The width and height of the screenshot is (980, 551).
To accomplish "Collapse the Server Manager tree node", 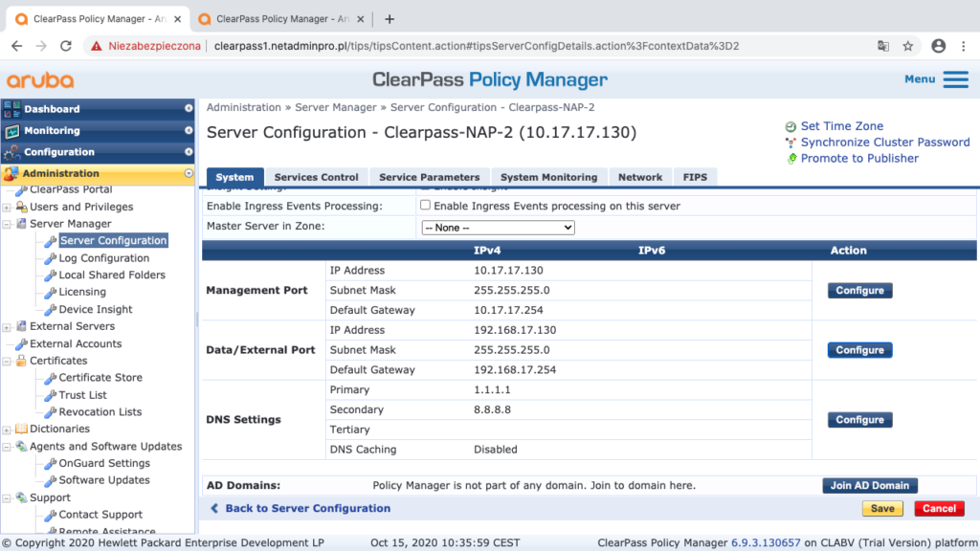I will pyautogui.click(x=7, y=224).
